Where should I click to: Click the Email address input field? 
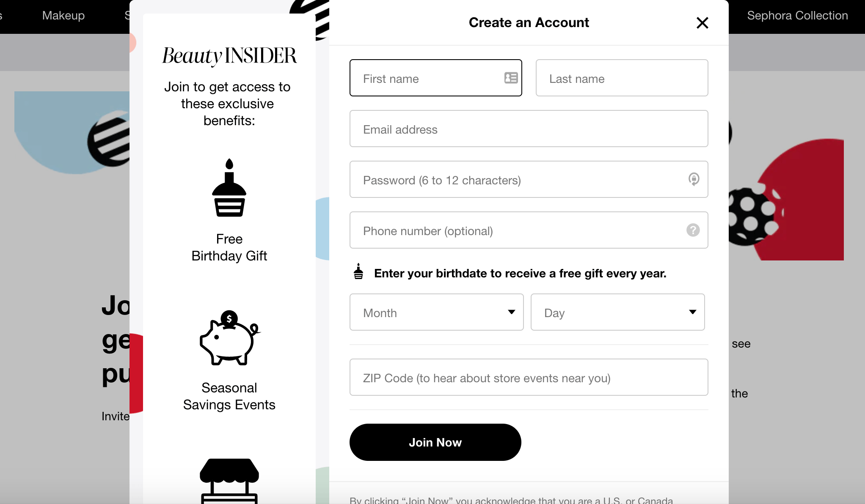[x=528, y=129]
